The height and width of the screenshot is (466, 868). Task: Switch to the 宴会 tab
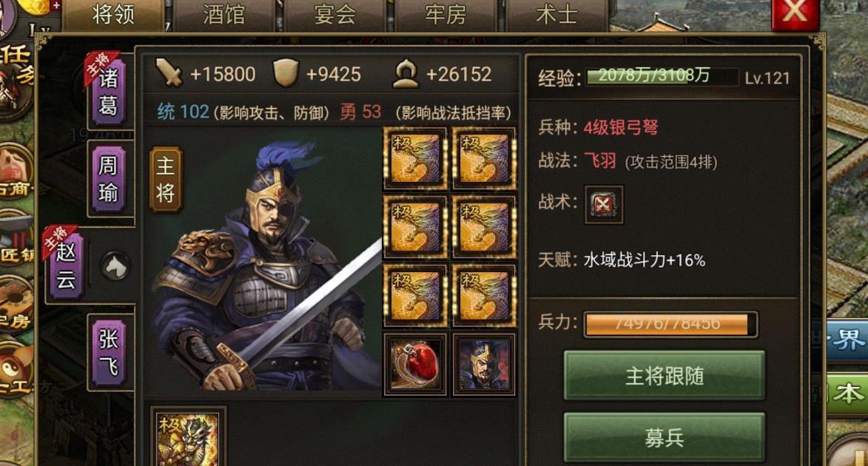tap(335, 15)
